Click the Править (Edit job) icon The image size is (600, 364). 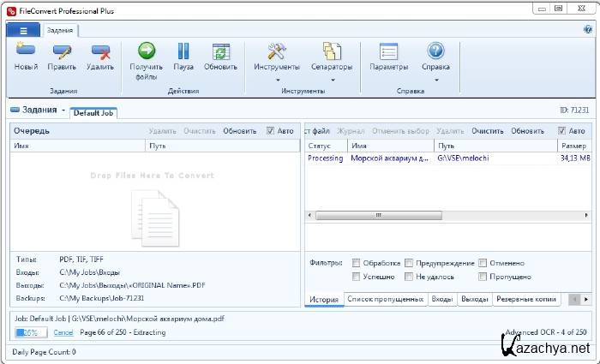[62, 51]
